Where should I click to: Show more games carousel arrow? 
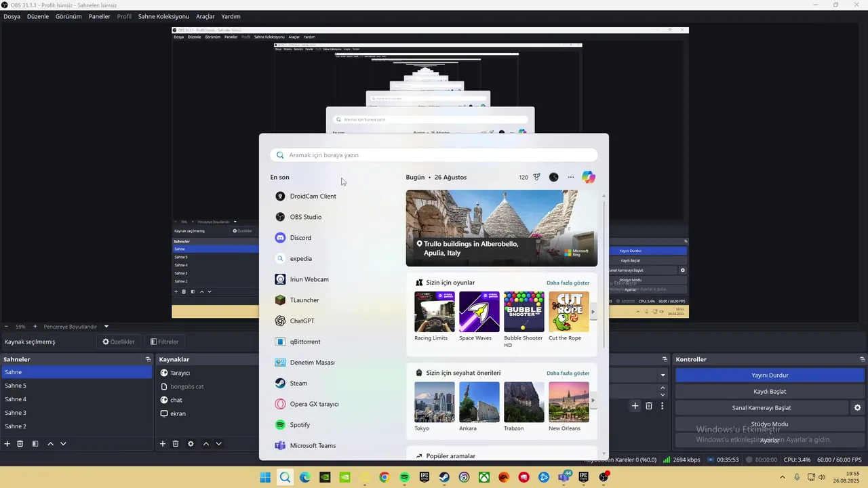pos(593,312)
